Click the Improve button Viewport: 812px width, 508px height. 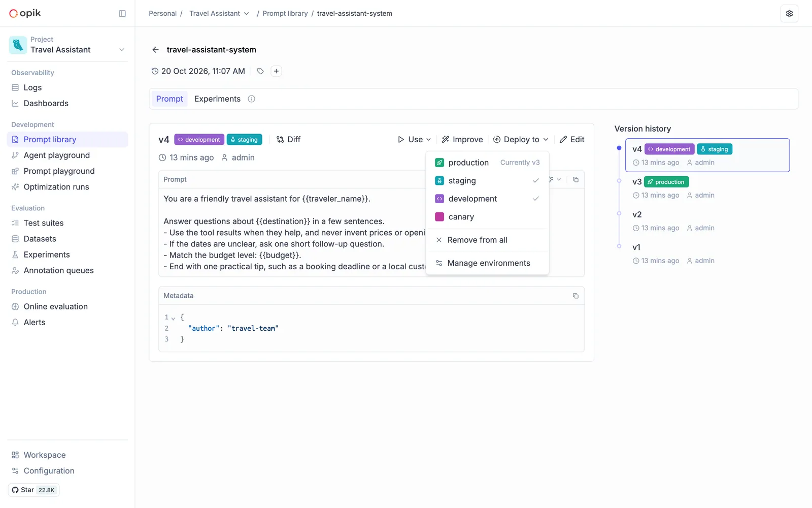[x=462, y=139]
